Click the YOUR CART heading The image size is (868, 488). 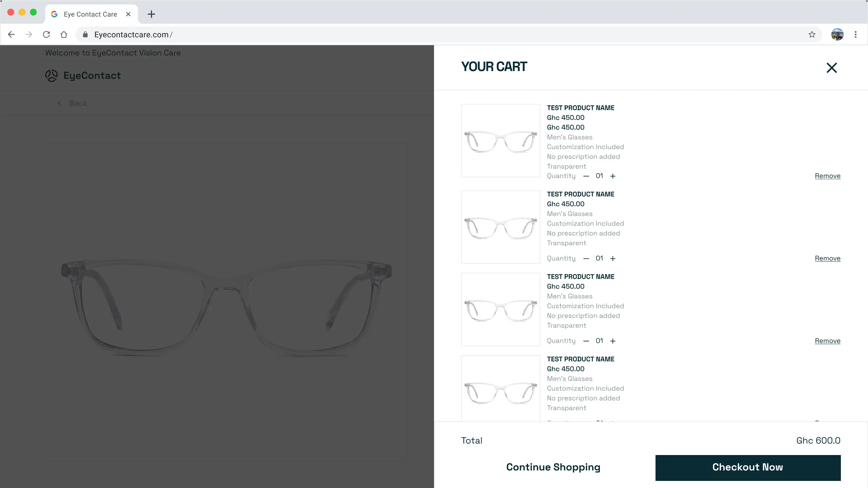pos(493,67)
